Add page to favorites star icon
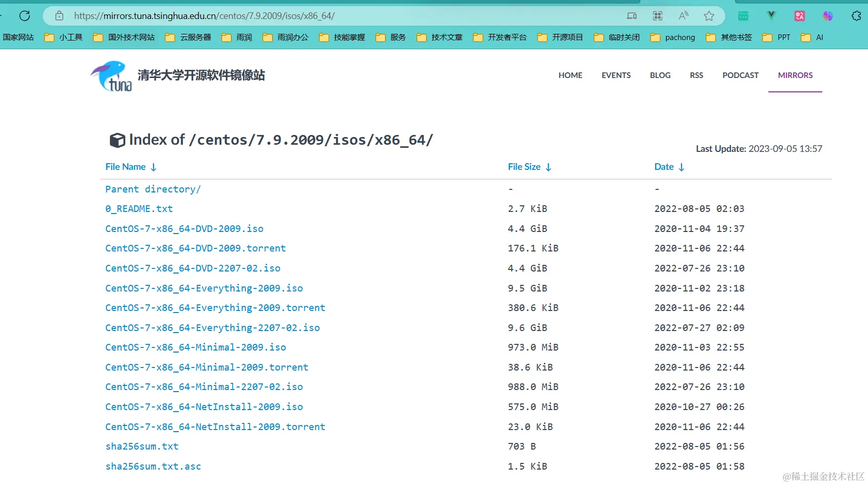This screenshot has height=485, width=868. (709, 16)
